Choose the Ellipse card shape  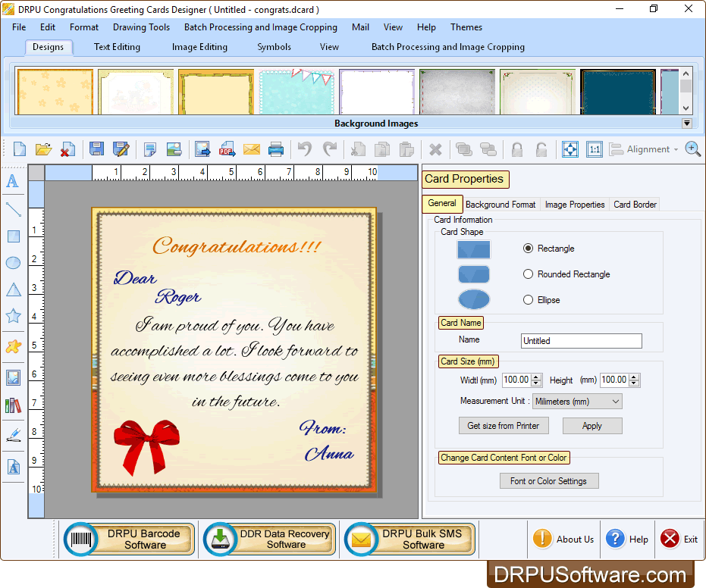[x=528, y=299]
